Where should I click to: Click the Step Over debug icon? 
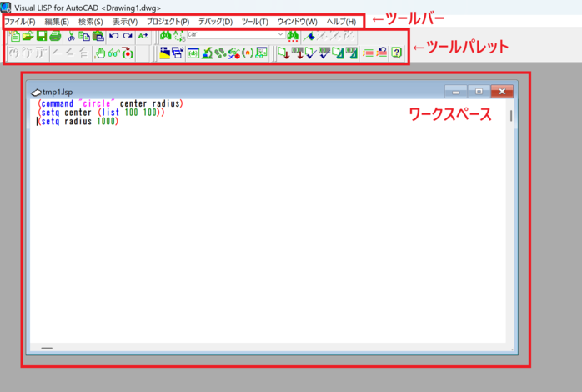[27, 53]
